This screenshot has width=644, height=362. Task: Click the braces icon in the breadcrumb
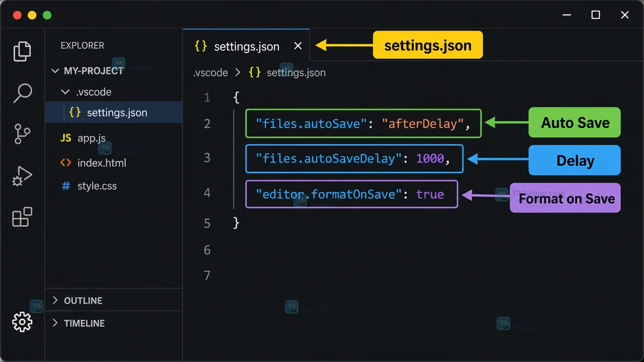(x=255, y=72)
